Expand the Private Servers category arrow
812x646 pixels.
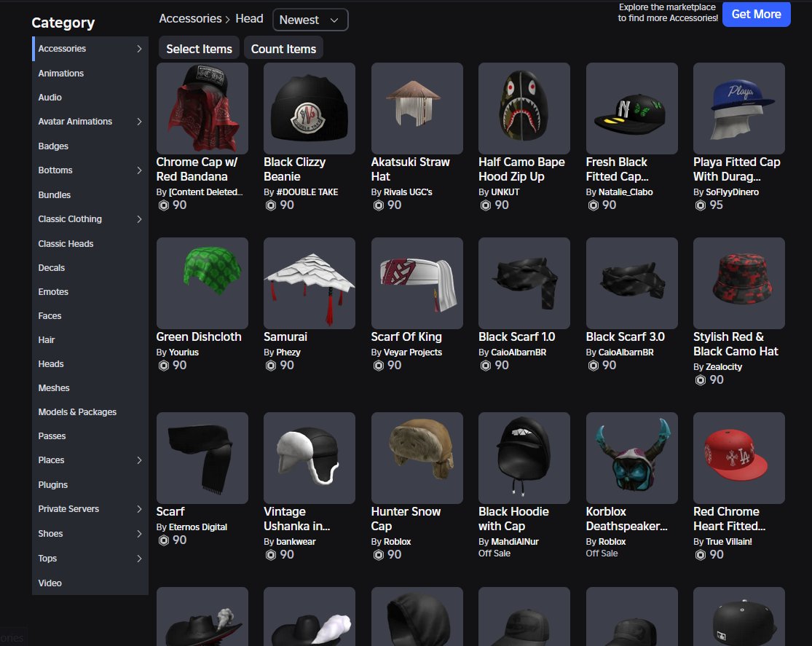click(139, 509)
